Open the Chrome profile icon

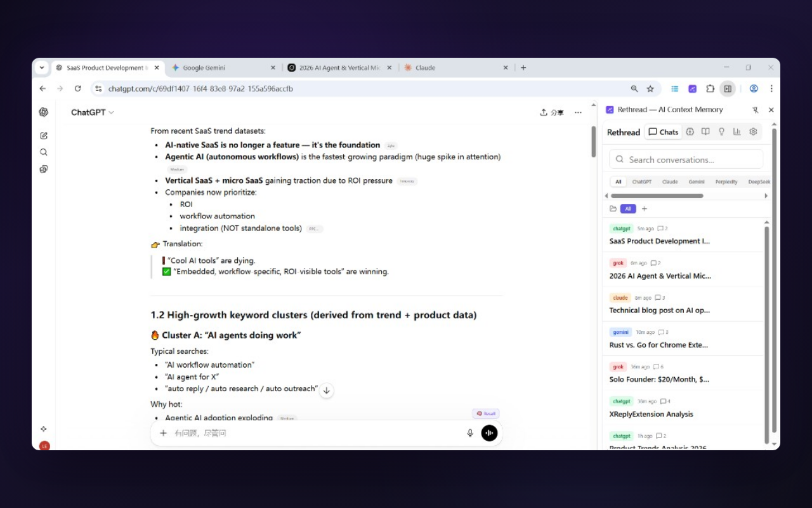pyautogui.click(x=754, y=89)
